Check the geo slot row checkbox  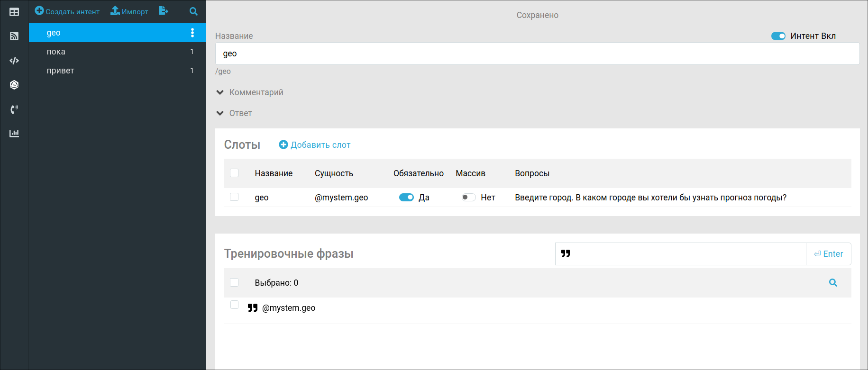point(234,197)
